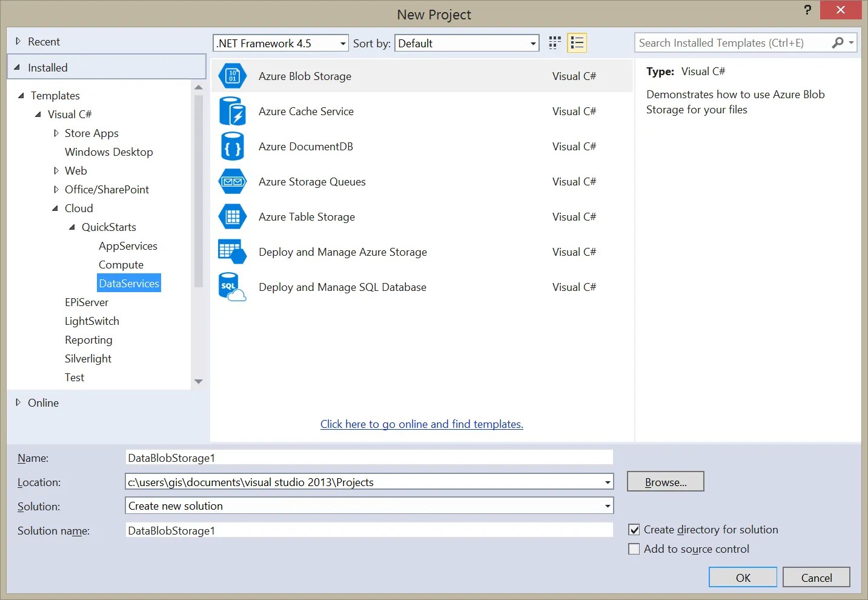Close the New Project dialog
The height and width of the screenshot is (600, 868).
click(x=841, y=10)
